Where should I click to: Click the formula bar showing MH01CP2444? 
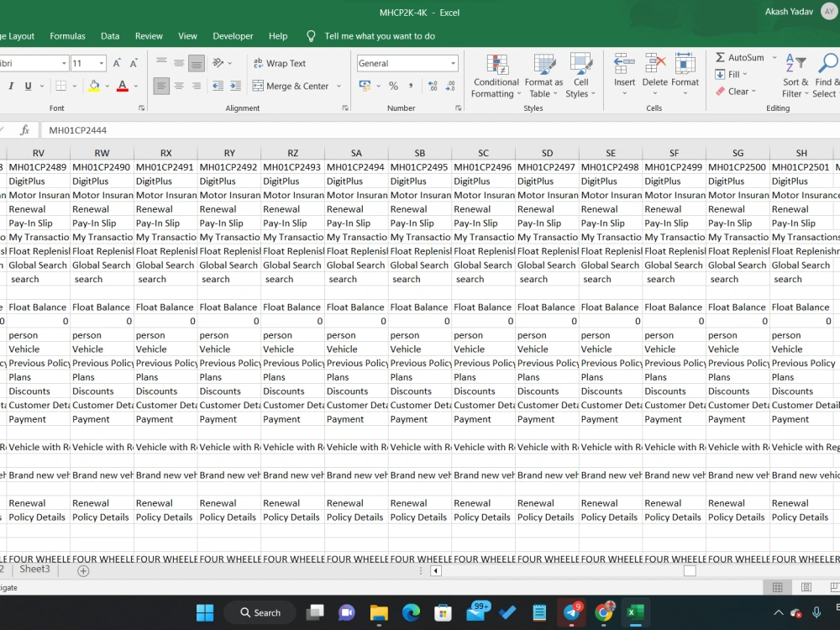click(x=439, y=130)
